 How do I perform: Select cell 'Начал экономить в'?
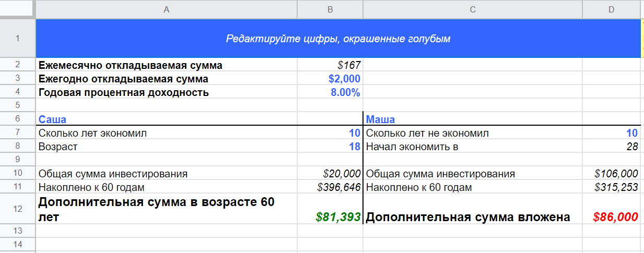coord(473,147)
